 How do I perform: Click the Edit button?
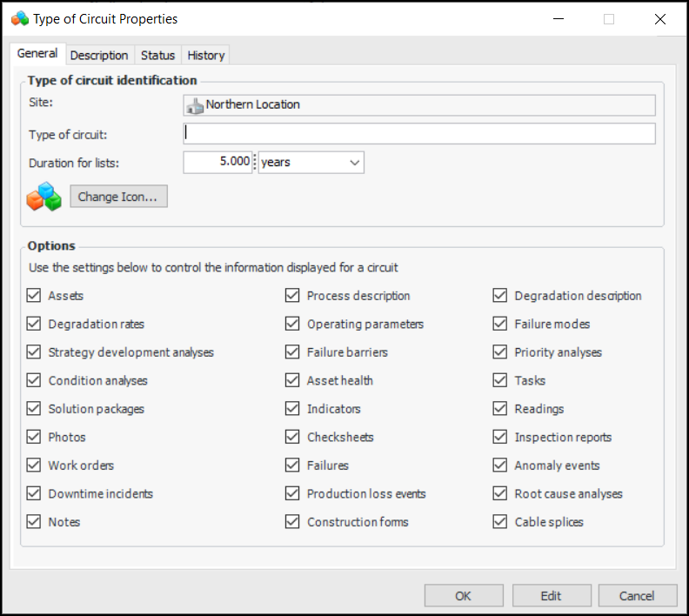[x=551, y=596]
